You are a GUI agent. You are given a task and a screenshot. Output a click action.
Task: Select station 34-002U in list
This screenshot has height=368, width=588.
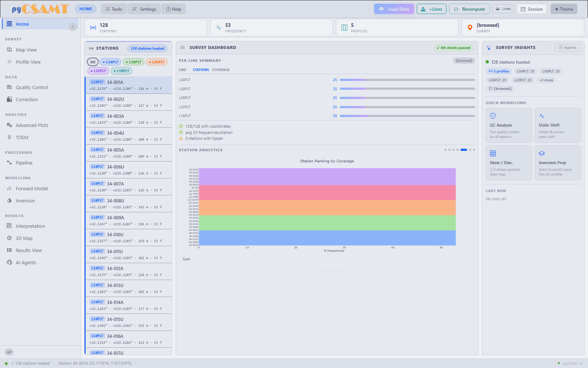coord(129,102)
